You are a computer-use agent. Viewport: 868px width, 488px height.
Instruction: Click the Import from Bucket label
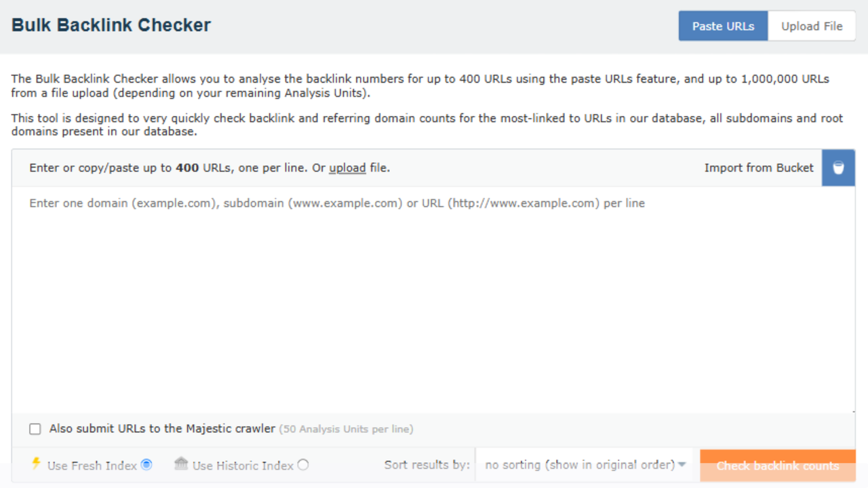point(759,168)
